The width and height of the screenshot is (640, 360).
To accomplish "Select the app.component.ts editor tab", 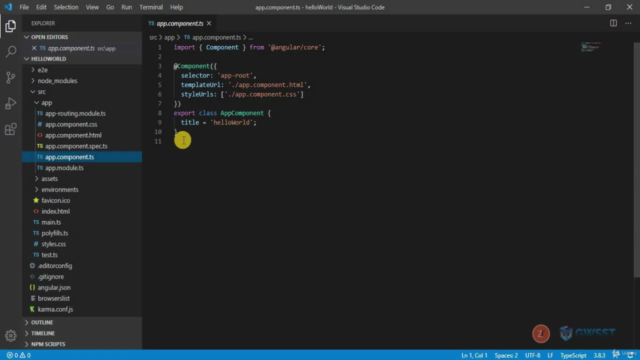I will pyautogui.click(x=180, y=23).
